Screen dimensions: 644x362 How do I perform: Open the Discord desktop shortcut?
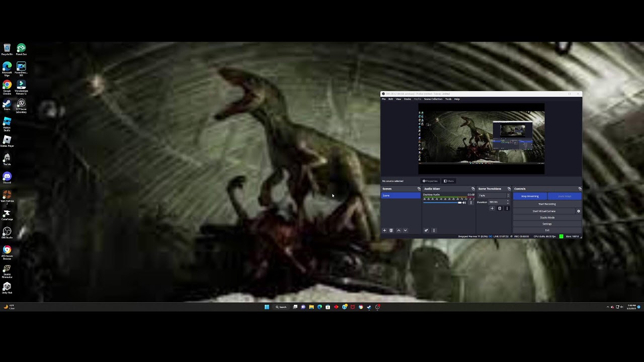click(x=7, y=178)
